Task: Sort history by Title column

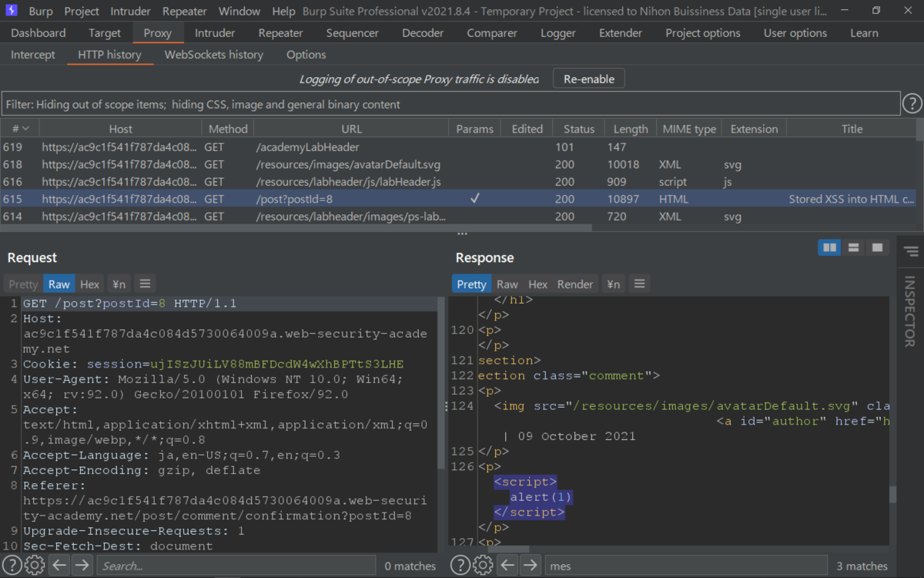Action: (852, 129)
